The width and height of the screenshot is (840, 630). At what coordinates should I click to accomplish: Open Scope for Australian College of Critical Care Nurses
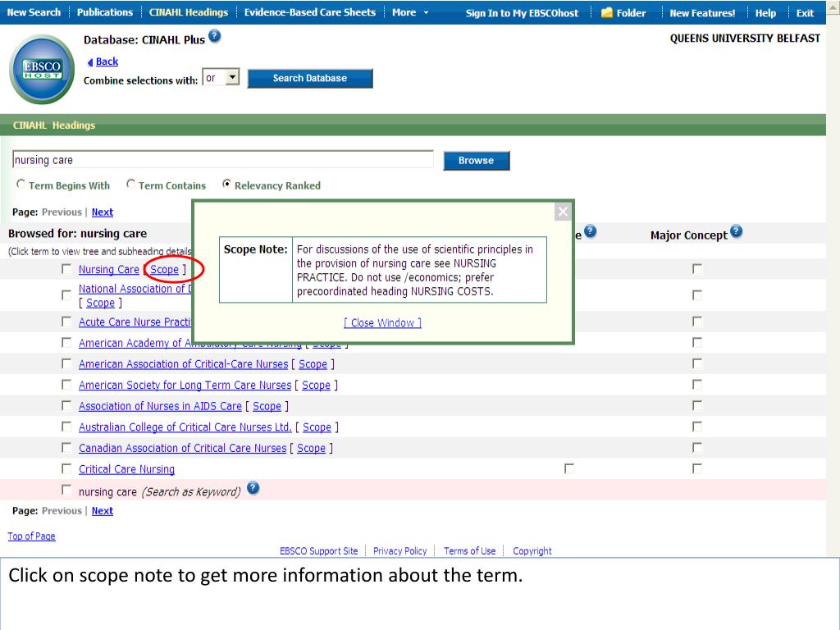click(x=317, y=427)
